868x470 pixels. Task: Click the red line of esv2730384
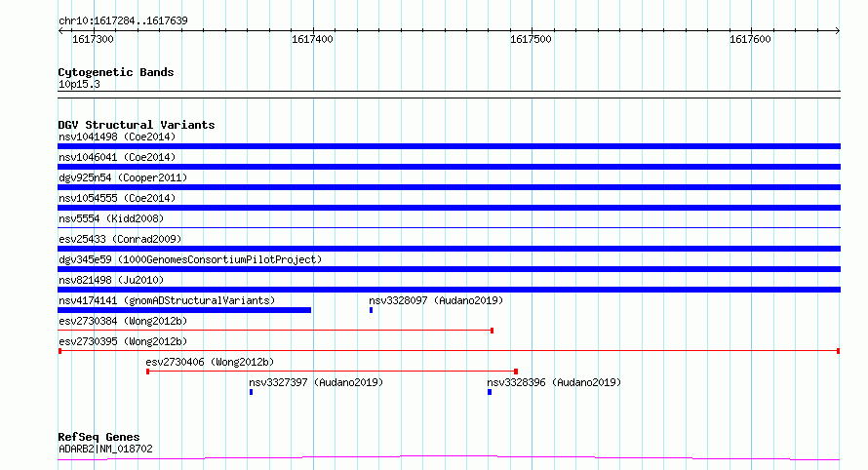coord(274,331)
